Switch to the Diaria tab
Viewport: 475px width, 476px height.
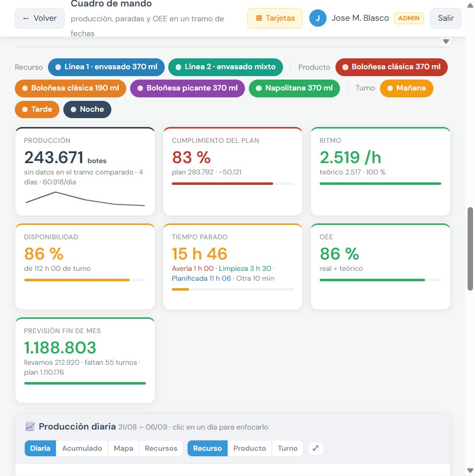(40, 448)
